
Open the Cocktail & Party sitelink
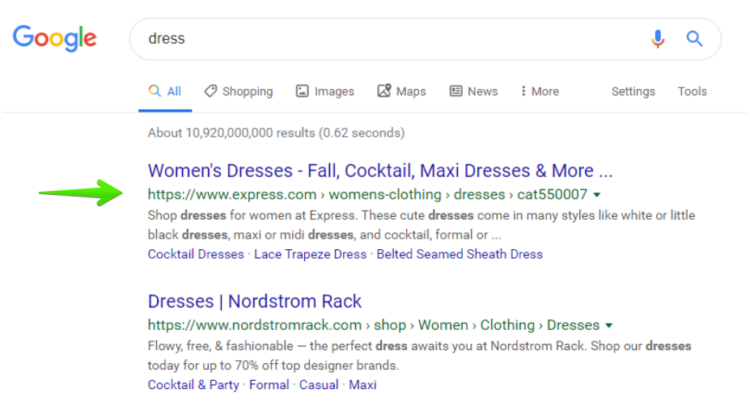[x=193, y=384]
